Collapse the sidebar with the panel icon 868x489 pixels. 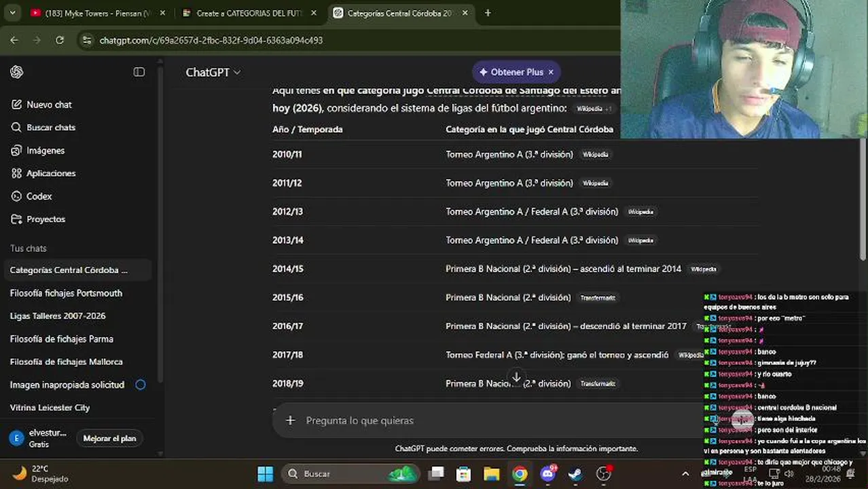(139, 72)
